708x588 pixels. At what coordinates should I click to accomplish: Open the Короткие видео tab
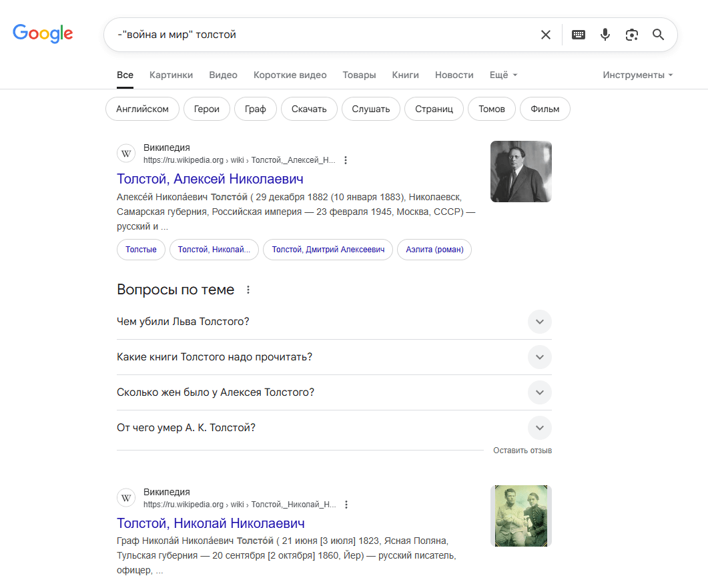click(x=290, y=75)
